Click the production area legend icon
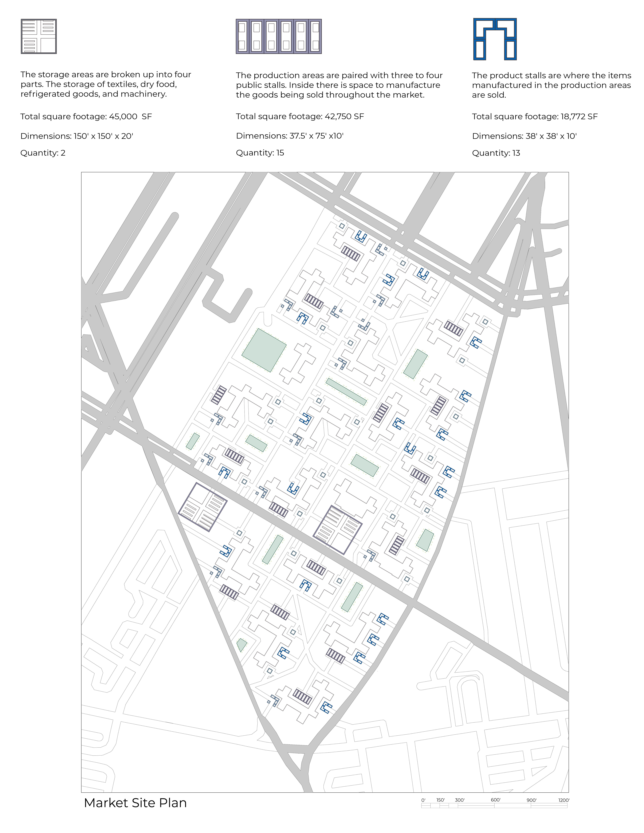This screenshot has width=644, height=833. point(279,36)
